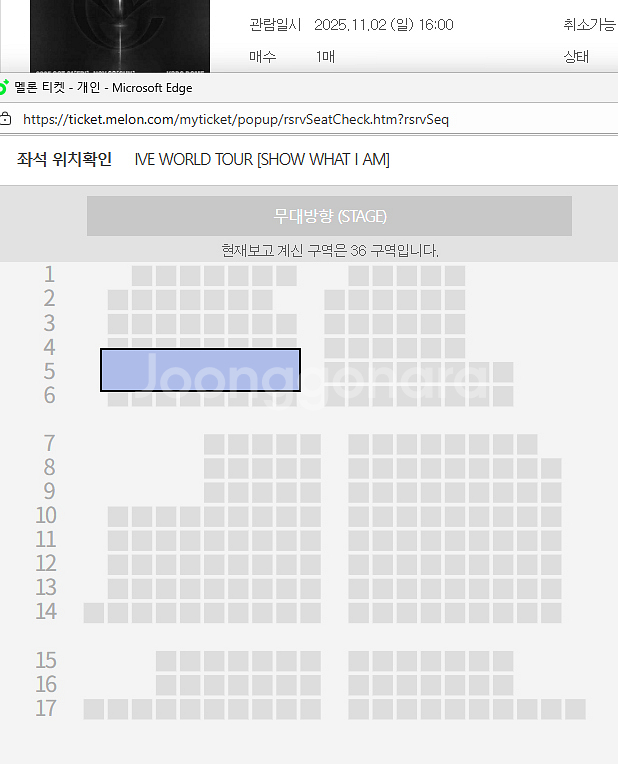Select the rightmost seat in row 8
This screenshot has width=618, height=764.
coord(551,468)
